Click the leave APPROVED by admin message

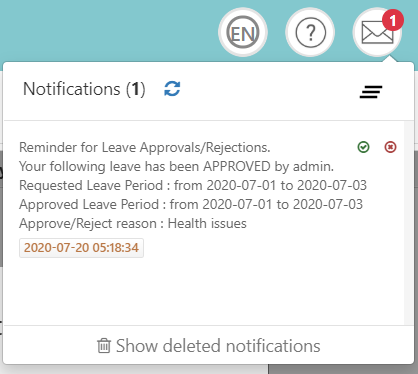pos(176,166)
